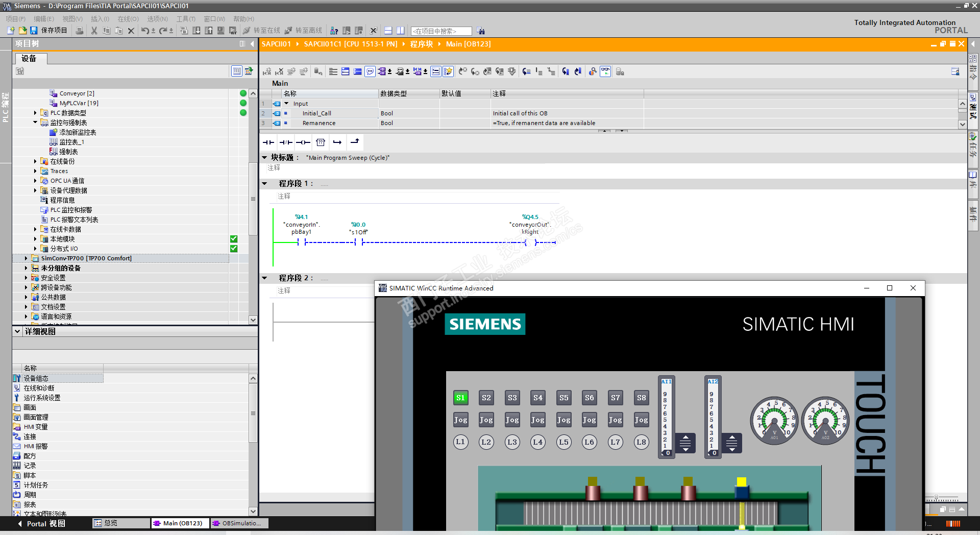Insert a normally open contact
Image resolution: width=980 pixels, height=535 pixels.
[x=268, y=142]
